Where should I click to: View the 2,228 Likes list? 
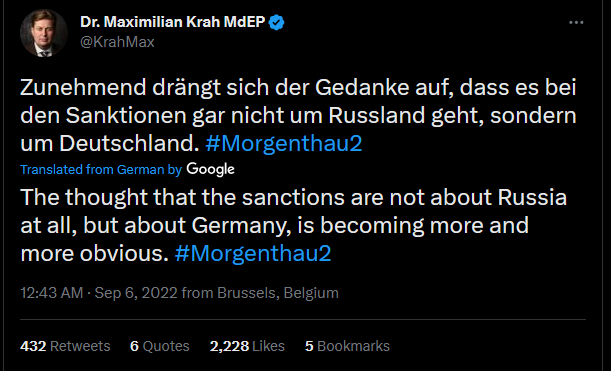tap(247, 346)
